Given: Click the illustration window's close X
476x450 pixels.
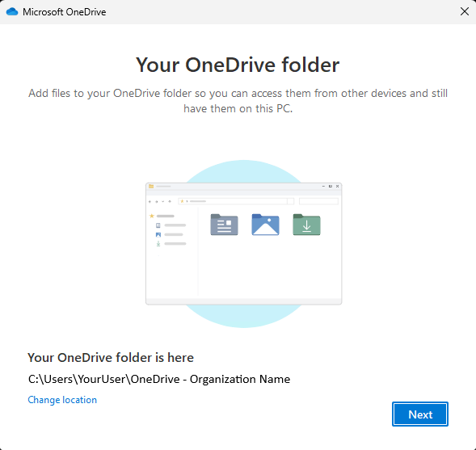Looking at the screenshot, I should [337, 186].
